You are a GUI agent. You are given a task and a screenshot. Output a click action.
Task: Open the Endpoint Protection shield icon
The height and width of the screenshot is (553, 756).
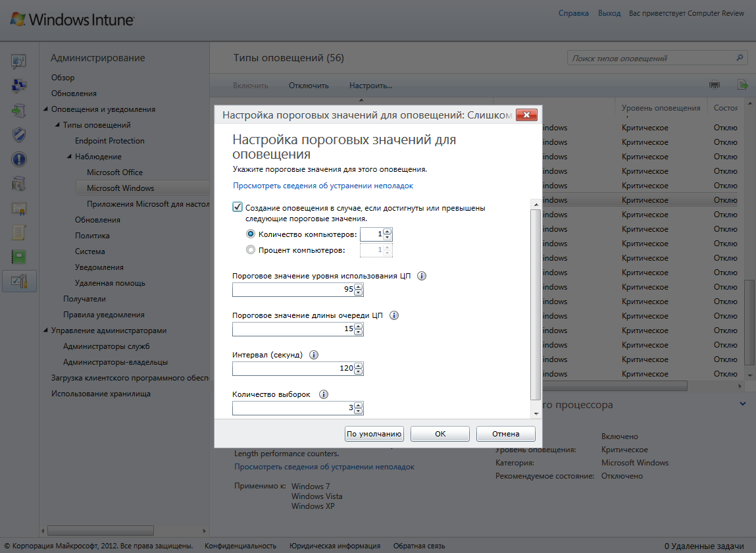point(19,135)
